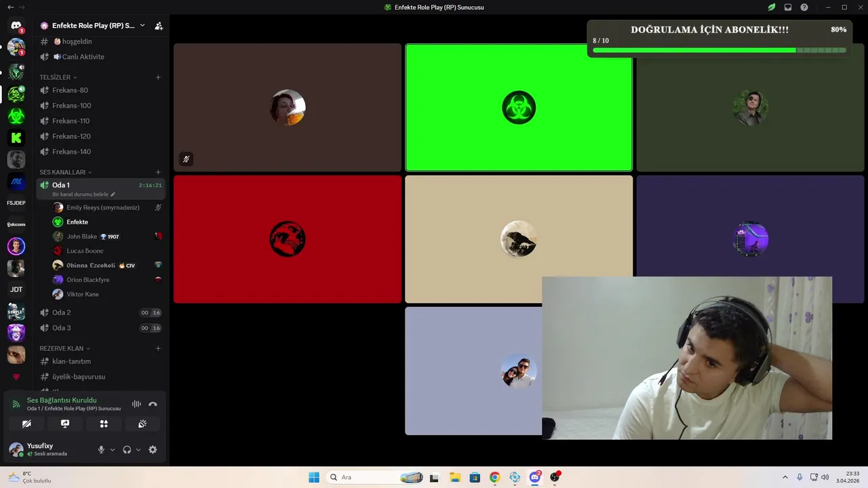This screenshot has height=488, width=868.
Task: Invite people using server header icon
Action: click(x=159, y=26)
